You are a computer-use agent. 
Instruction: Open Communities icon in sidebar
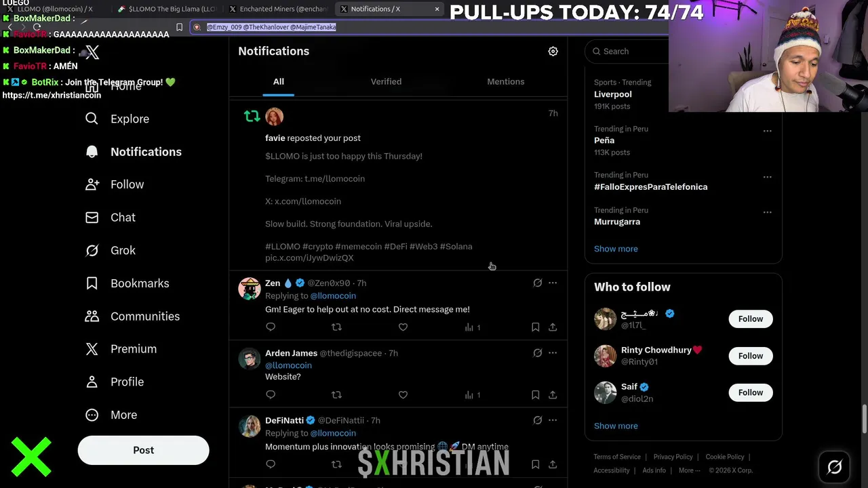coord(92,317)
